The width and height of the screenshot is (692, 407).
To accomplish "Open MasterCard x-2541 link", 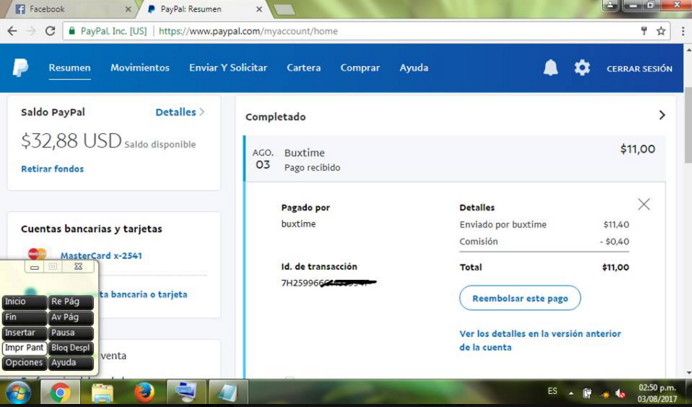I will (x=101, y=255).
